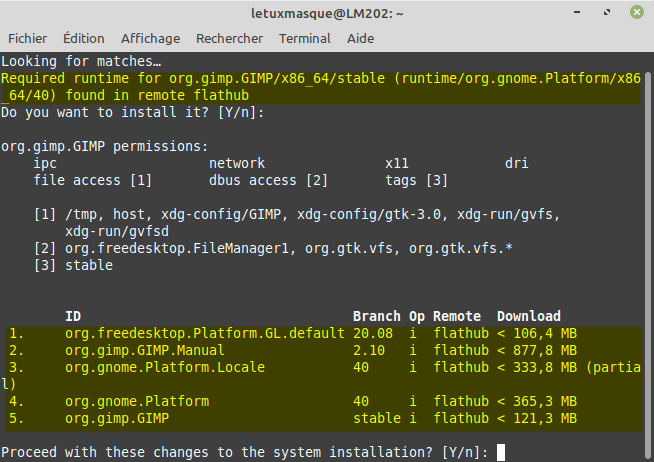Click '< 333,8 MB' download size
Screen dimensions: 654x462
click(537, 367)
